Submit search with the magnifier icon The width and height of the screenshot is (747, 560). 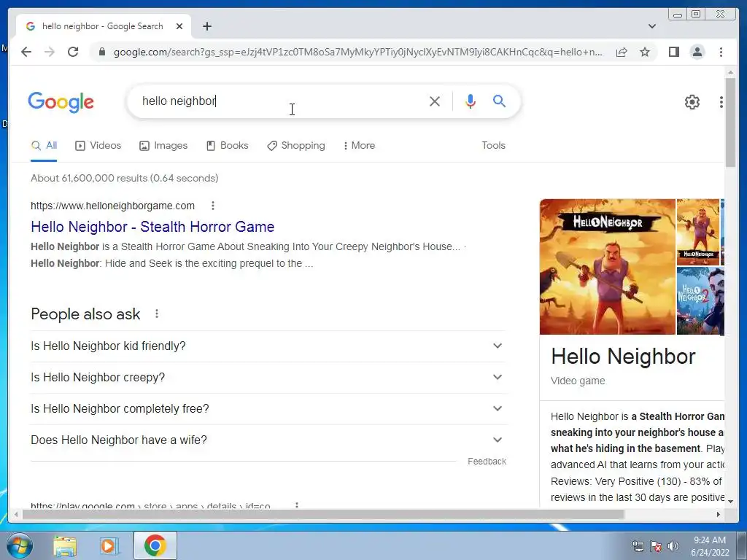[499, 101]
